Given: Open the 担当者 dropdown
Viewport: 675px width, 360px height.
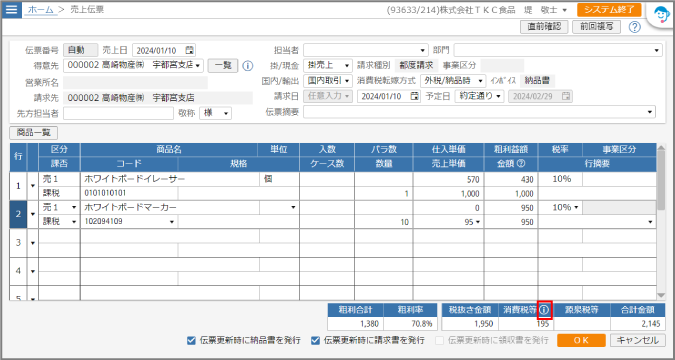Looking at the screenshot, I should 423,51.
